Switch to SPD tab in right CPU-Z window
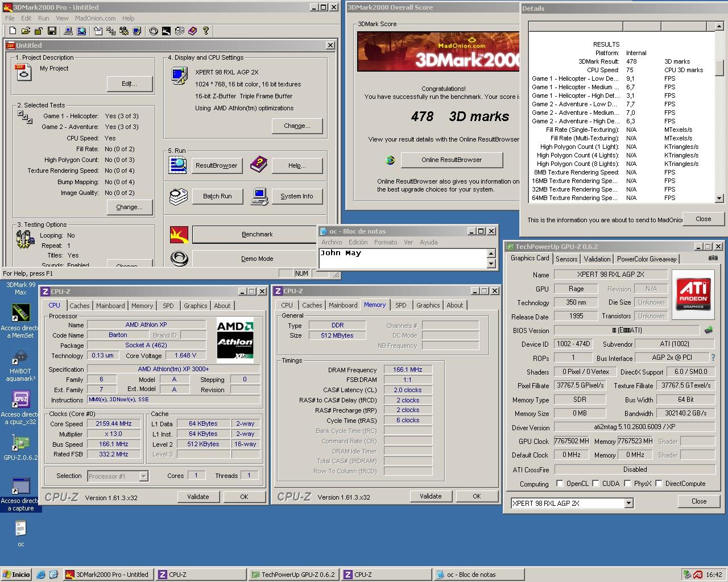This screenshot has width=728, height=582. pos(401,305)
